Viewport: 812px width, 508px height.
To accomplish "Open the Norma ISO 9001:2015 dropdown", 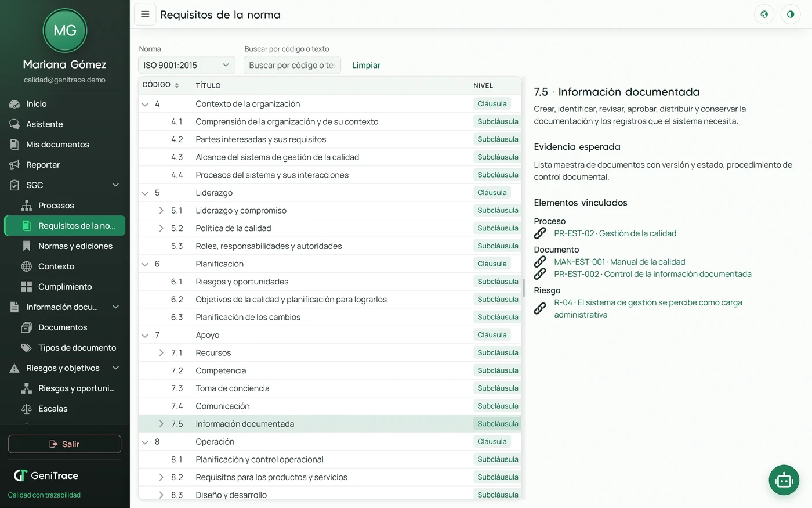I will point(187,65).
